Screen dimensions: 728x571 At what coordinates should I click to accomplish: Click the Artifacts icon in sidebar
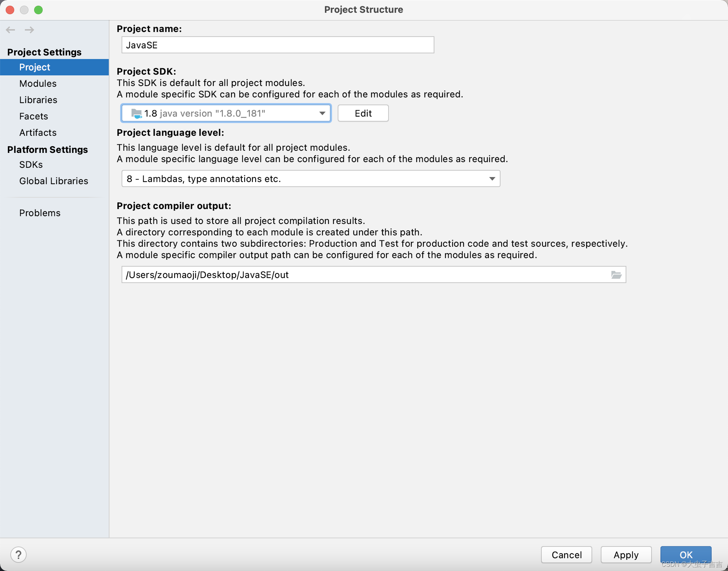(38, 132)
